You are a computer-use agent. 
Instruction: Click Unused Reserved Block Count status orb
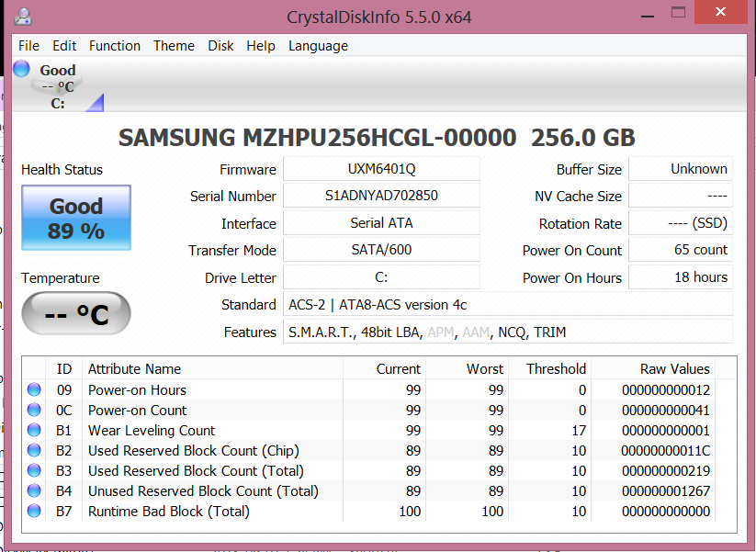coord(34,491)
